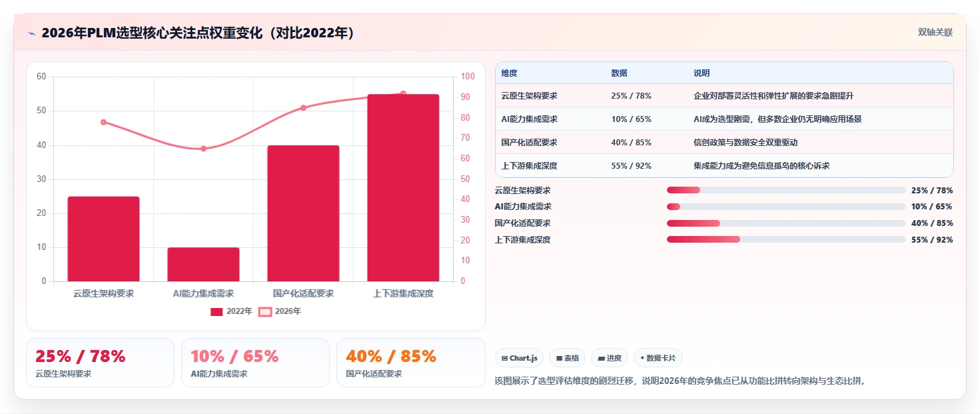Click the 100 tick on right axis
This screenshot has height=414, width=980.
468,77
